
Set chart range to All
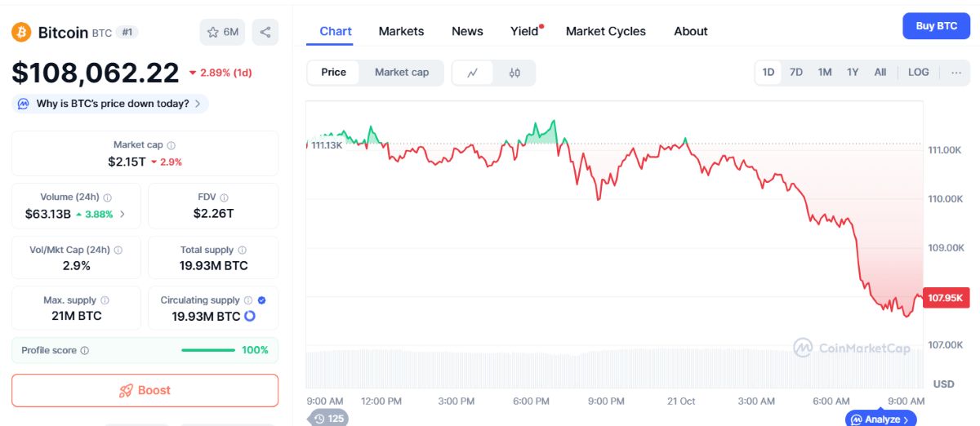(x=880, y=72)
